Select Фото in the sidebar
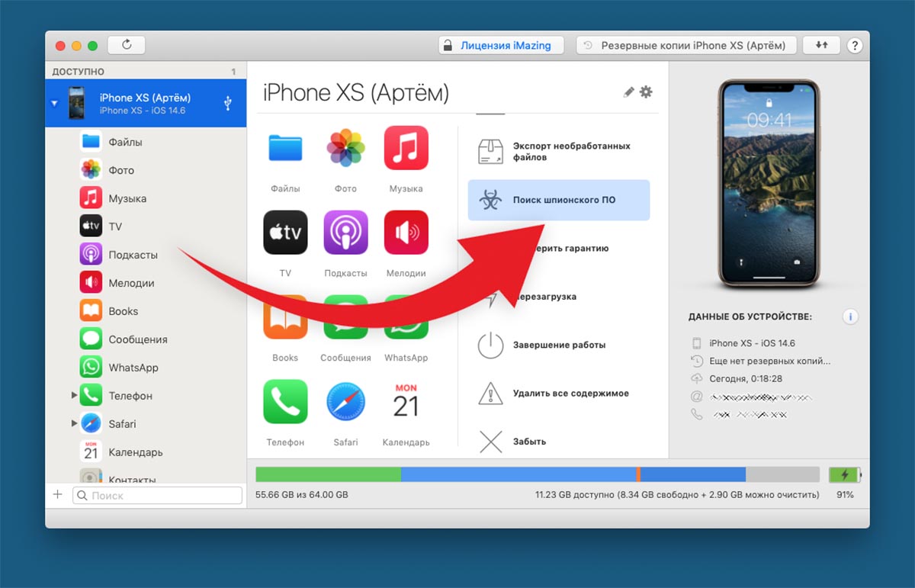Viewport: 915px width, 588px height. pyautogui.click(x=146, y=170)
